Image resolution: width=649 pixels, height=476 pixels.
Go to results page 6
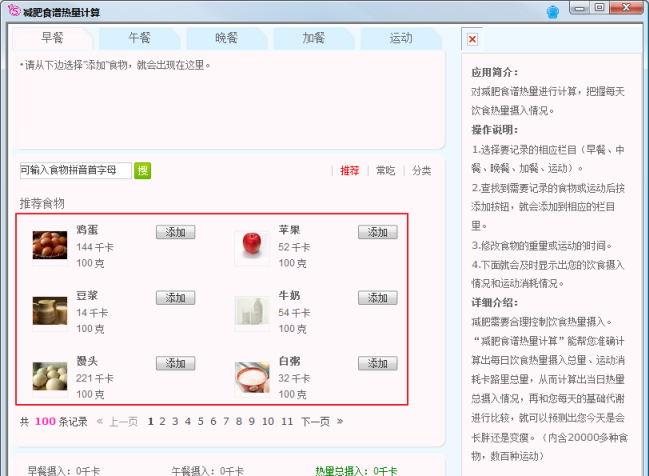(213, 421)
